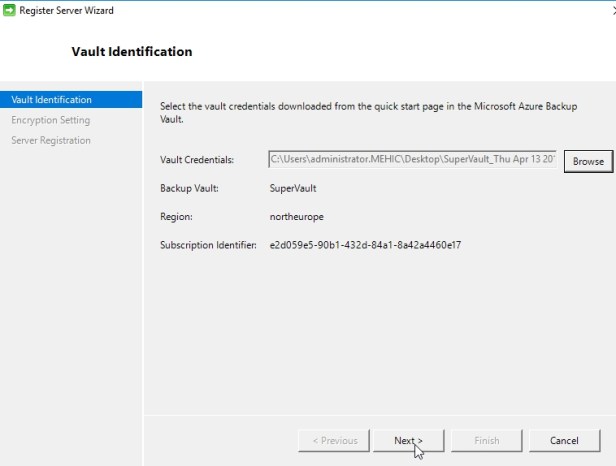Screen dimensions: 616x466
Task: Click the Register Server Wizard title bar icon
Action: (x=10, y=11)
